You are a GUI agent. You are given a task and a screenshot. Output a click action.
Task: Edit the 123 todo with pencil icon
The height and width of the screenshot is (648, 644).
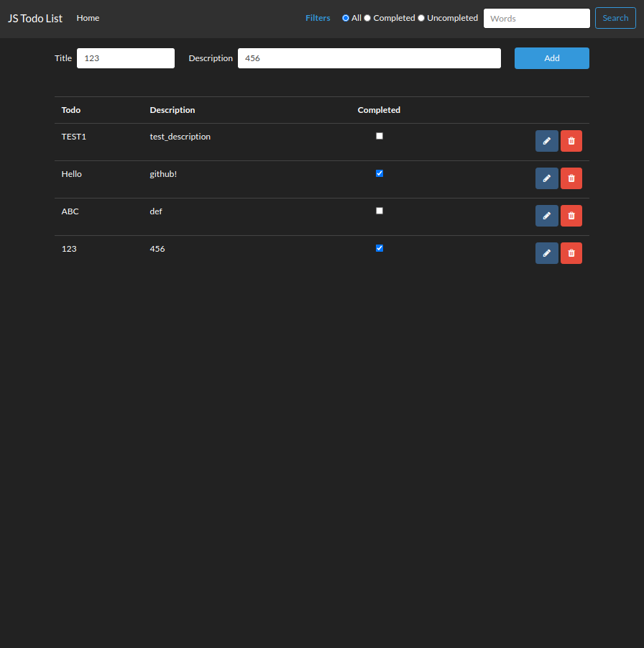click(546, 253)
